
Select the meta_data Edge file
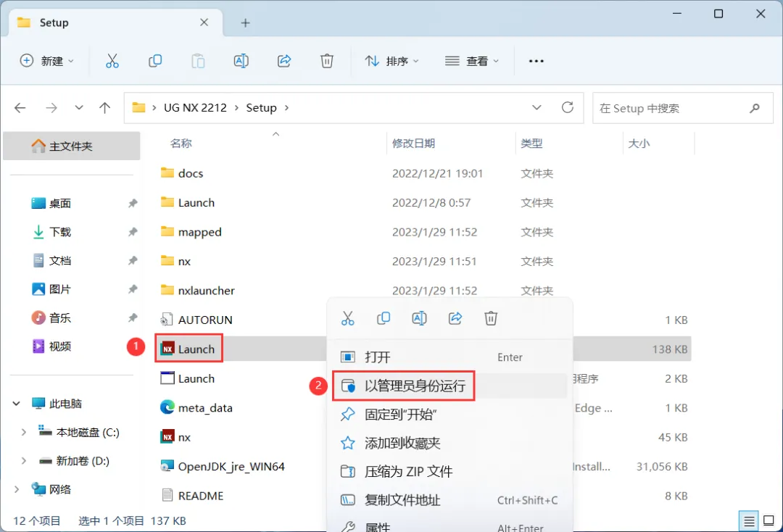(196, 408)
